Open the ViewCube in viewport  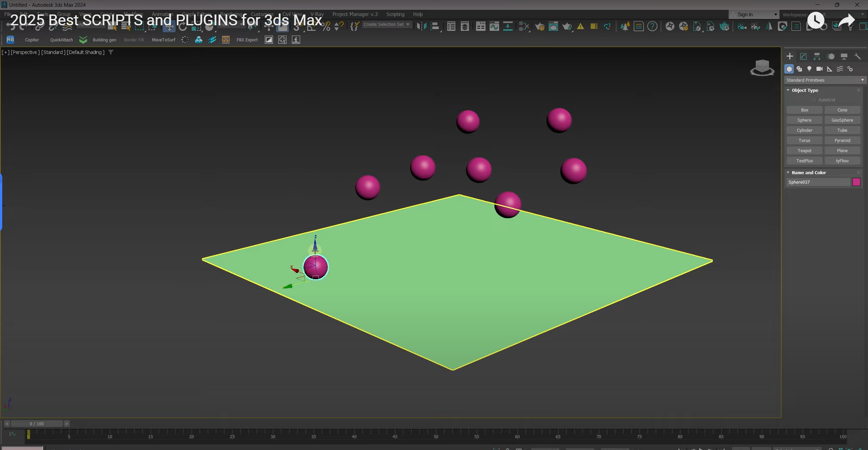[762, 68]
